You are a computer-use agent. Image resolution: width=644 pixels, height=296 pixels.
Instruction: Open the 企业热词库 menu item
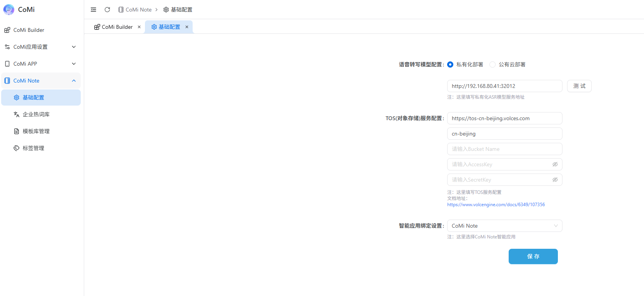pyautogui.click(x=41, y=114)
